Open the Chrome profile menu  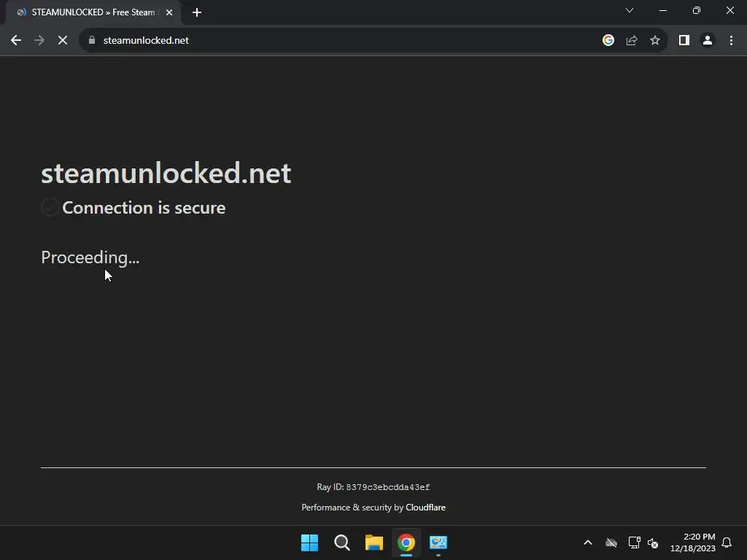point(708,41)
